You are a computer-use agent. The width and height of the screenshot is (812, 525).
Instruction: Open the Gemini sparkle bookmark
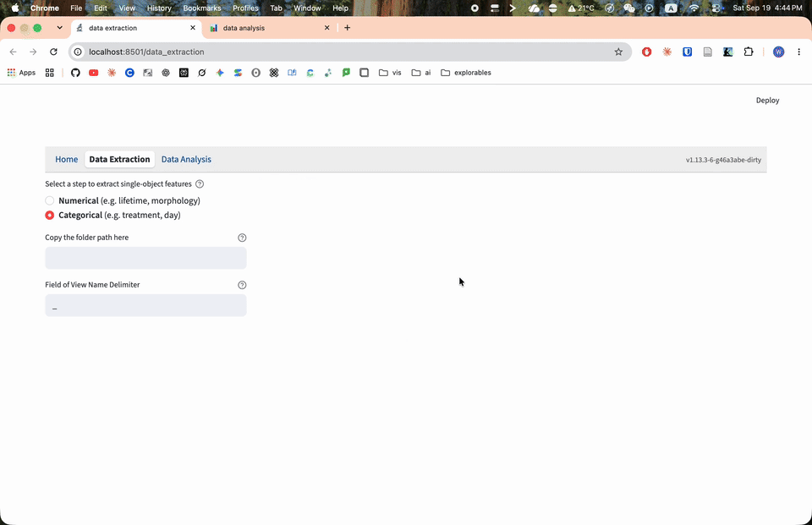coord(220,73)
